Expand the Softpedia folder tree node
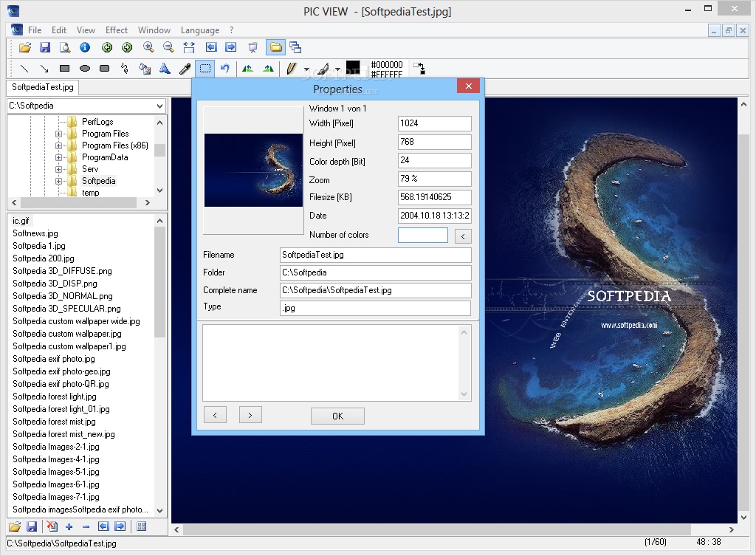Viewport: 756px width, 556px height. coord(58,182)
